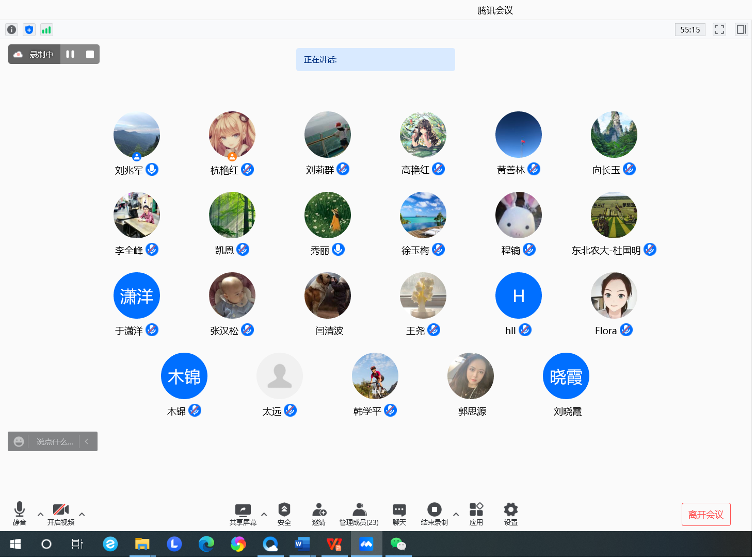Image resolution: width=755 pixels, height=560 pixels.
Task: Expand share screen options arrow
Action: [264, 514]
